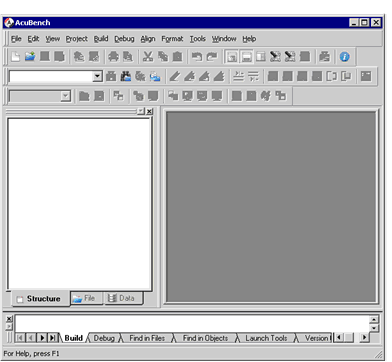
Task: Select the Cut scissors icon
Action: point(148,56)
